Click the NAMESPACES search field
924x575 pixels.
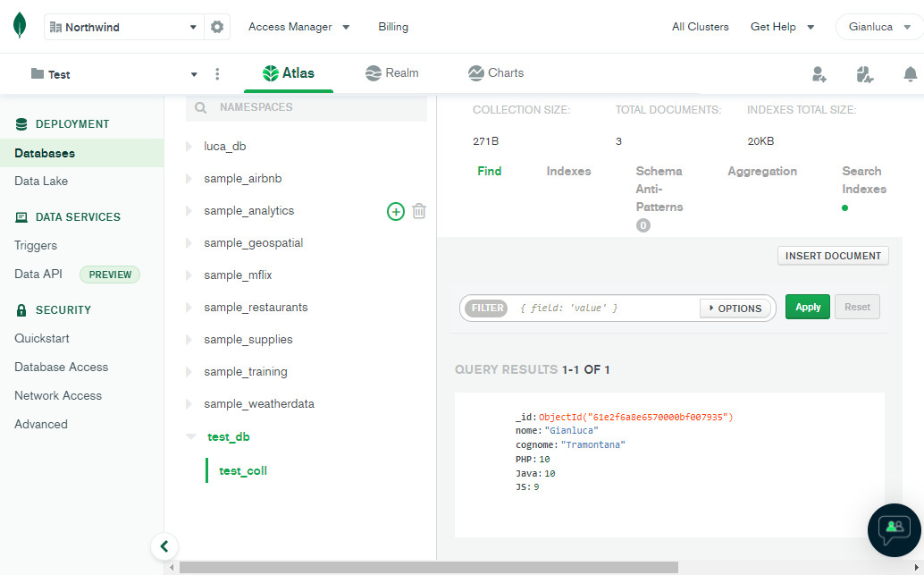tap(307, 108)
